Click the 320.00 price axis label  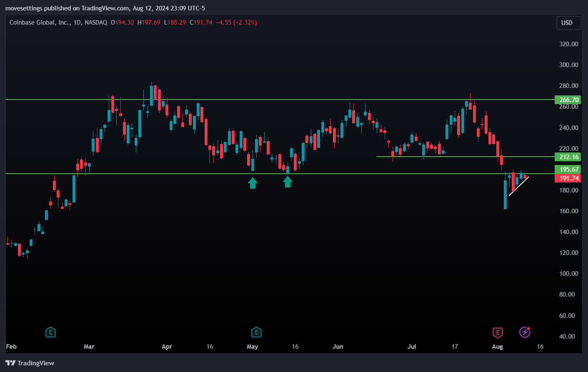point(568,44)
